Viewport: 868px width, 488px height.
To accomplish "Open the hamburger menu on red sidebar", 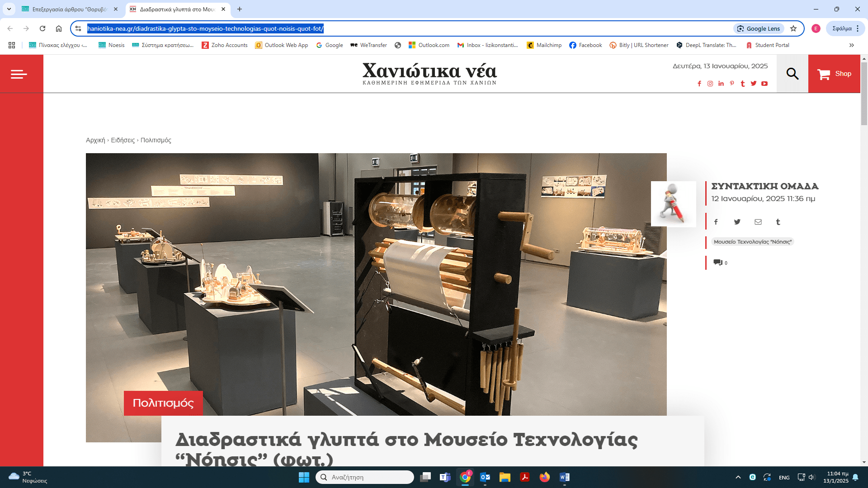I will [19, 74].
